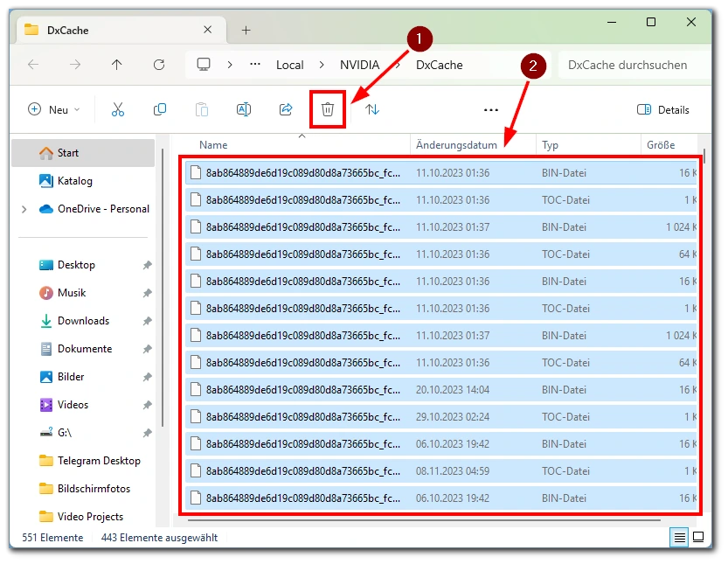Image resolution: width=728 pixels, height=564 pixels.
Task: Unpin Desktop using its pin icon
Action: point(147,265)
